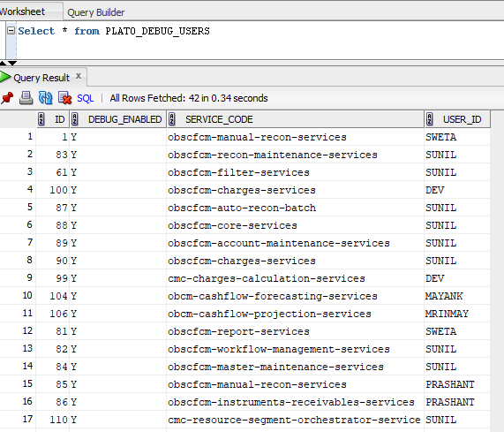The image size is (504, 432).
Task: Close the Query Result tab
Action: point(79,76)
